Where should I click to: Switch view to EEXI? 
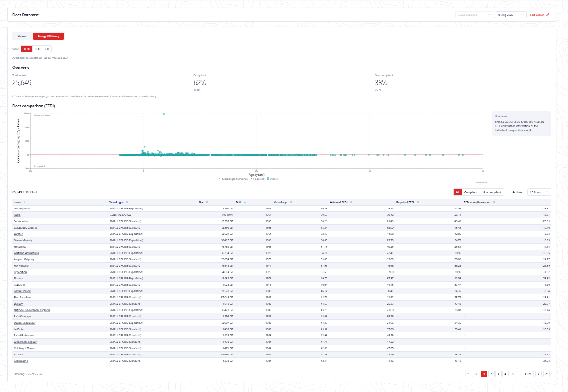[x=37, y=49]
